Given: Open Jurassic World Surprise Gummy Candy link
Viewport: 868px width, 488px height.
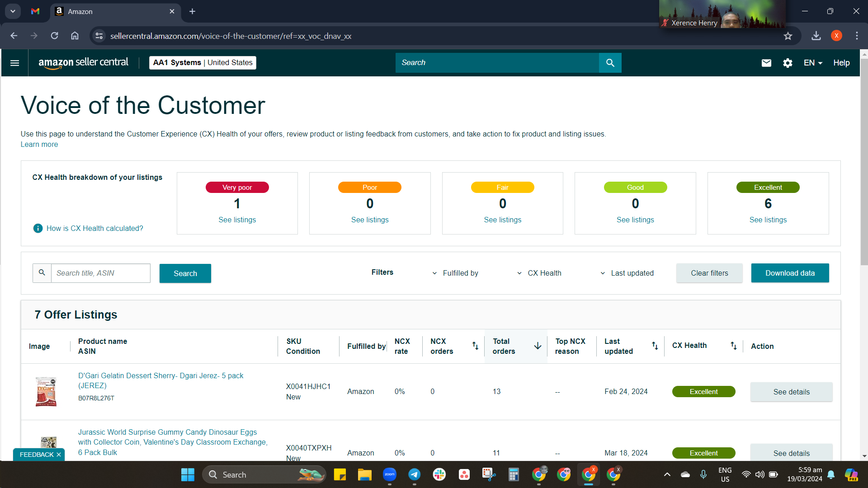Looking at the screenshot, I should (173, 442).
